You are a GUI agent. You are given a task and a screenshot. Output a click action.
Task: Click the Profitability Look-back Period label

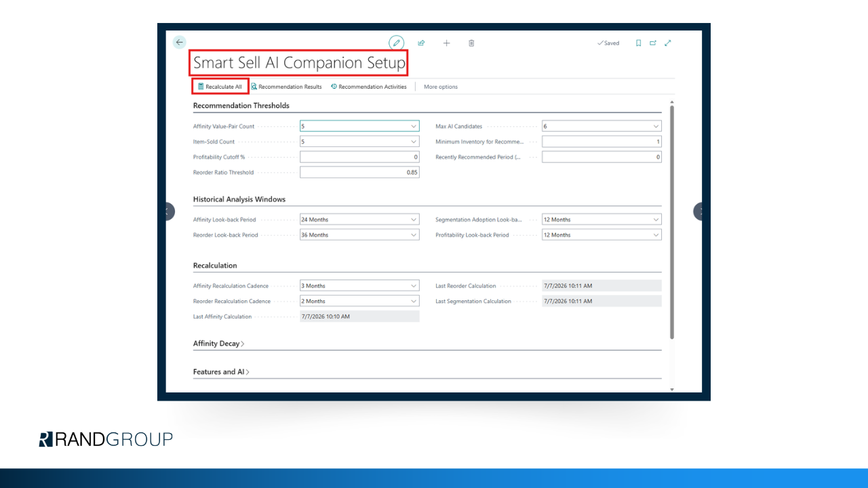point(472,235)
